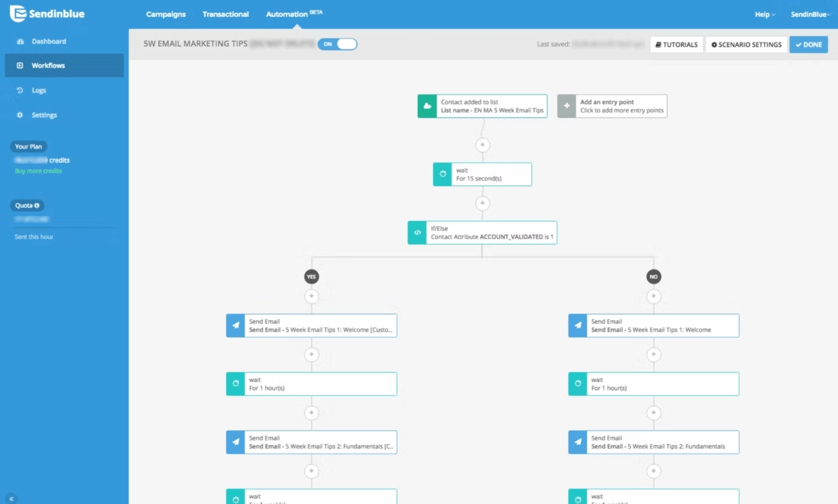838x504 pixels.
Task: Switch to the Campaigns tab
Action: point(166,14)
